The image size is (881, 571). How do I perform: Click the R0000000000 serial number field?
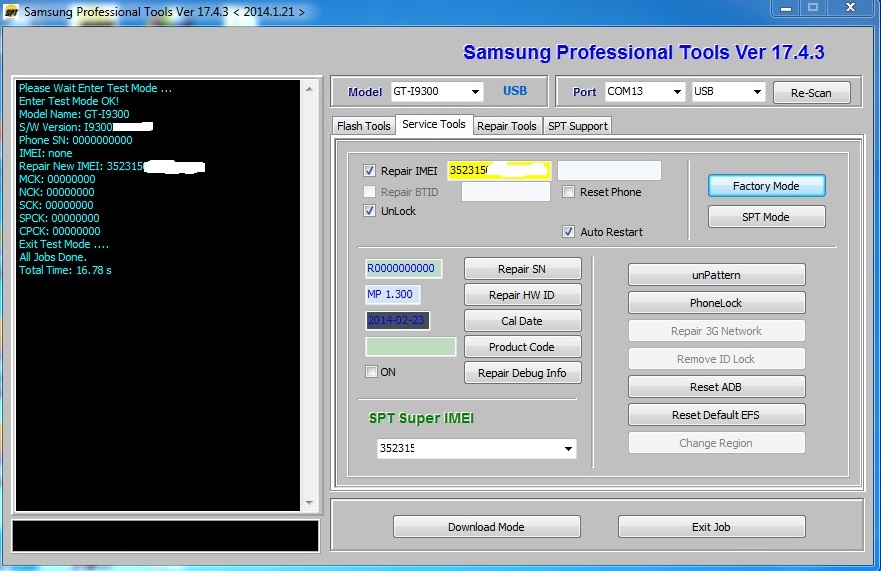point(403,269)
